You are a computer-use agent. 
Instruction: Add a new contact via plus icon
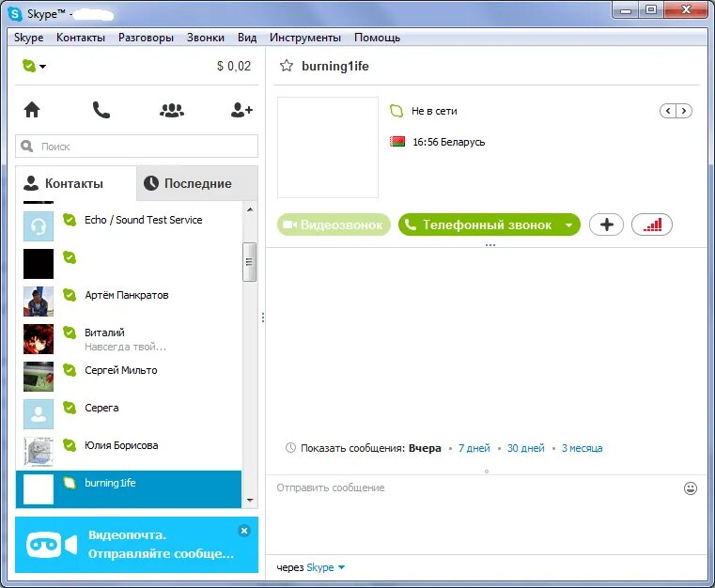[x=241, y=110]
